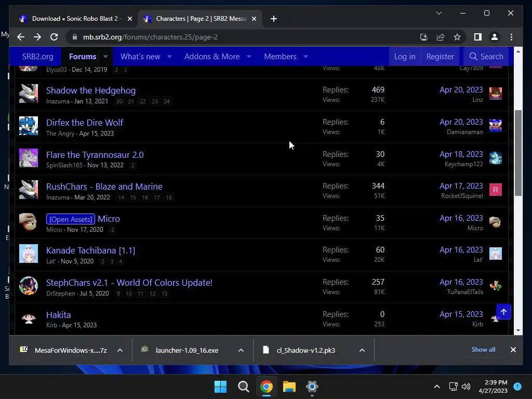Click the Register link
The width and height of the screenshot is (532, 399).
[x=440, y=56]
